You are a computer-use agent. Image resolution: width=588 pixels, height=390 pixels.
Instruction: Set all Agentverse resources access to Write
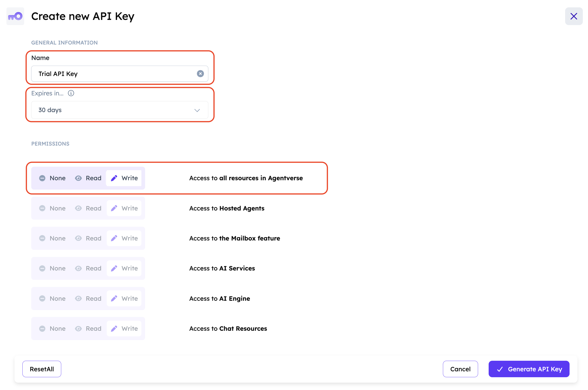click(x=124, y=178)
